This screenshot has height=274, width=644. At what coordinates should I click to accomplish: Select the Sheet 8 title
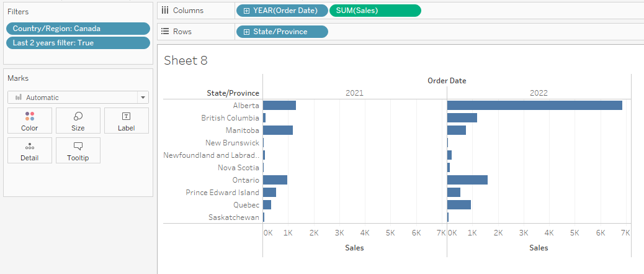186,60
